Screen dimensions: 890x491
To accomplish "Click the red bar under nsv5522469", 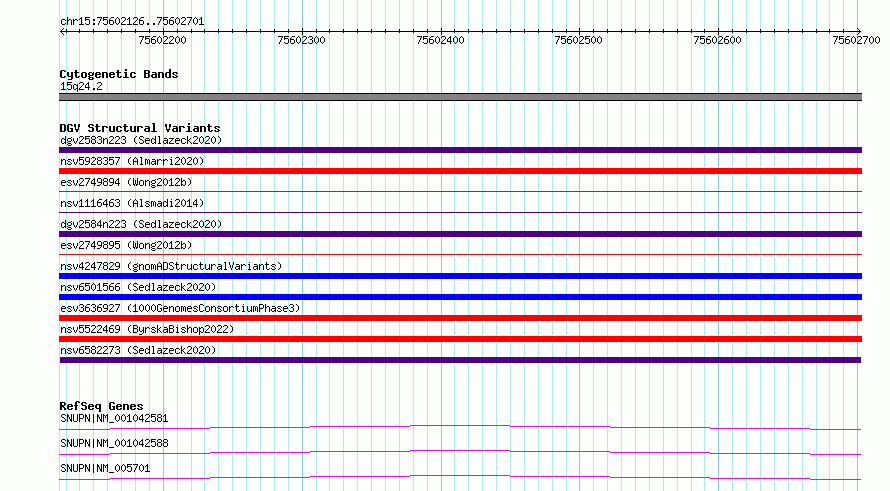I will pyautogui.click(x=460, y=339).
